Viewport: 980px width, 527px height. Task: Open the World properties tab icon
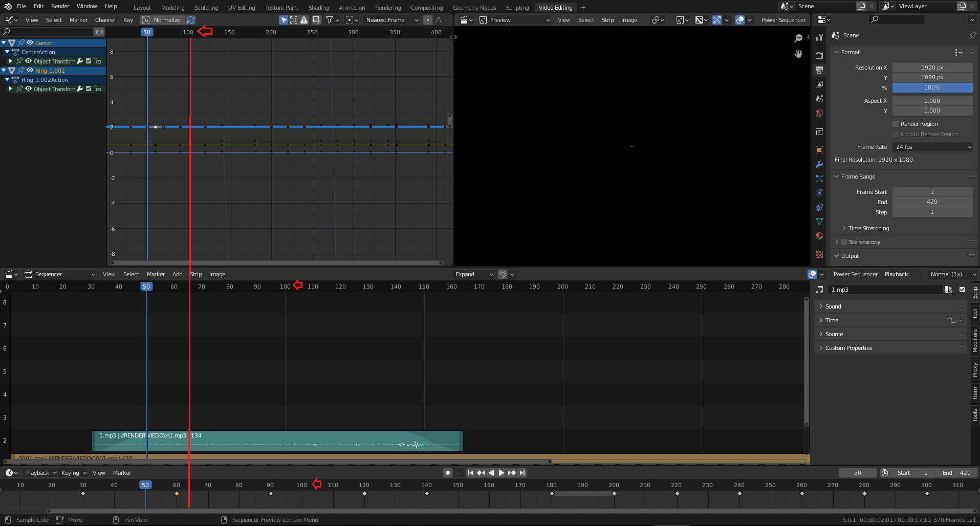tap(819, 113)
